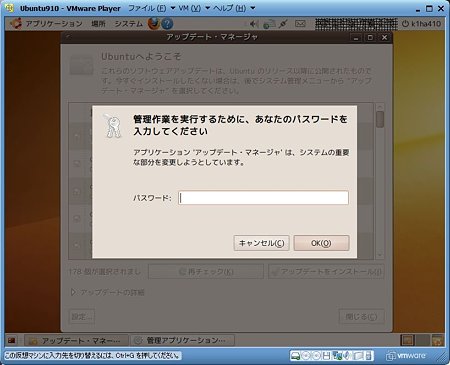Viewport: 450px width, 365px height.
Task: Click network adapter device icon in VMware status bar
Action: tap(337, 356)
